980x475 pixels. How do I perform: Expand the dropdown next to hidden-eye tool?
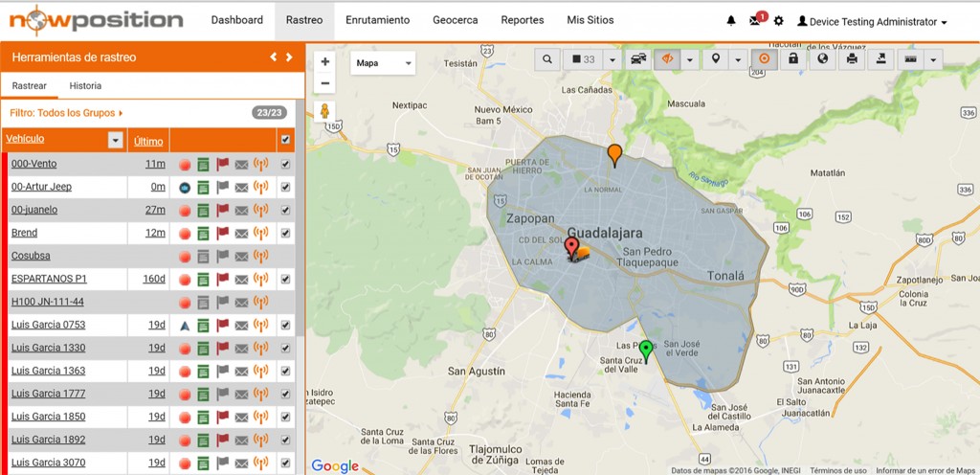pyautogui.click(x=690, y=59)
